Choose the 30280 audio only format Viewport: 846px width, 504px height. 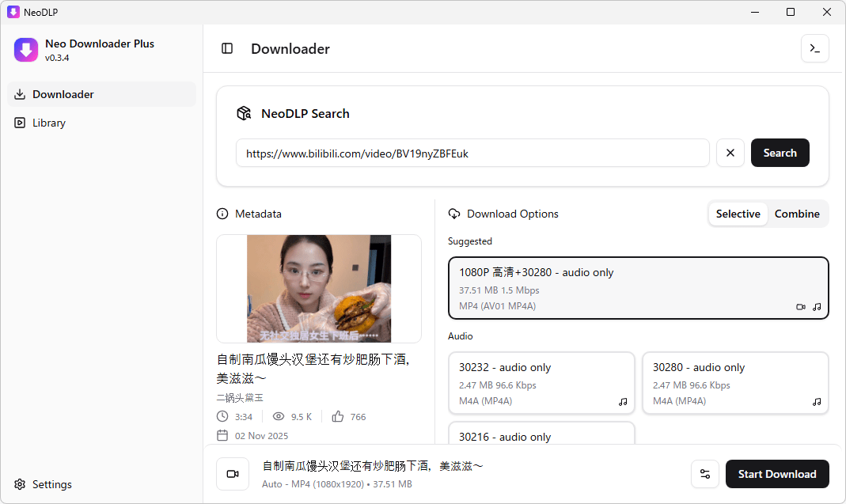pyautogui.click(x=735, y=383)
